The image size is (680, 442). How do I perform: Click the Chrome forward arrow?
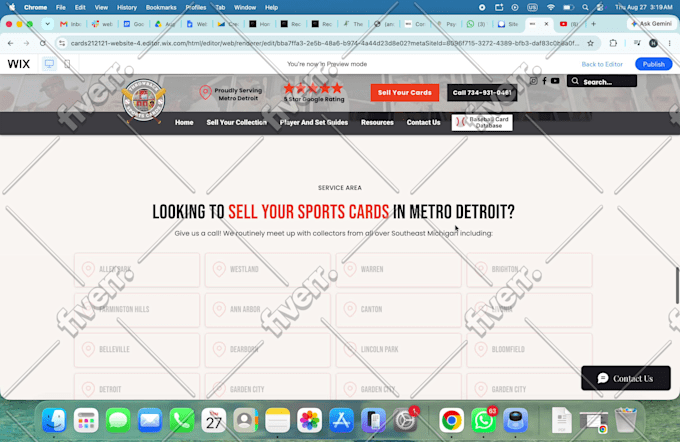pos(26,43)
